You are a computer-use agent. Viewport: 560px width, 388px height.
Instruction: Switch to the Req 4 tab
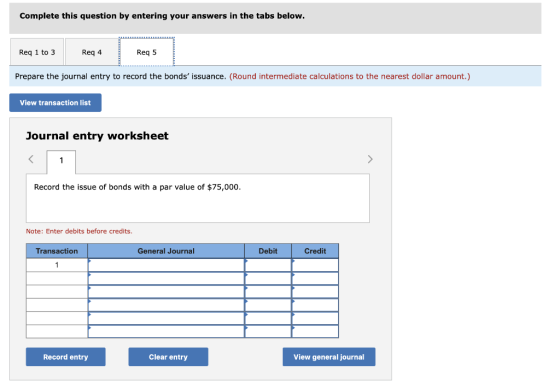(x=91, y=52)
